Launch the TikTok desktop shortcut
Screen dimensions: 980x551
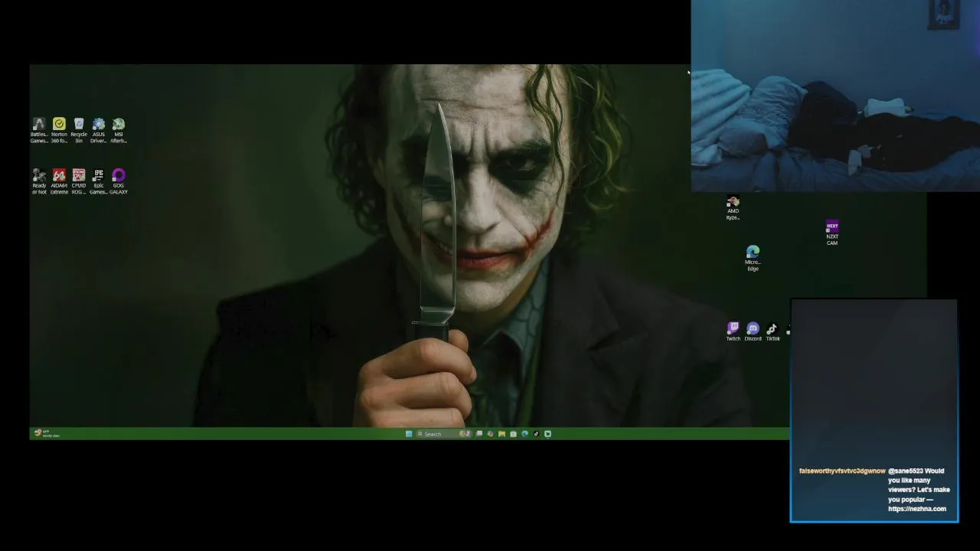pyautogui.click(x=773, y=331)
